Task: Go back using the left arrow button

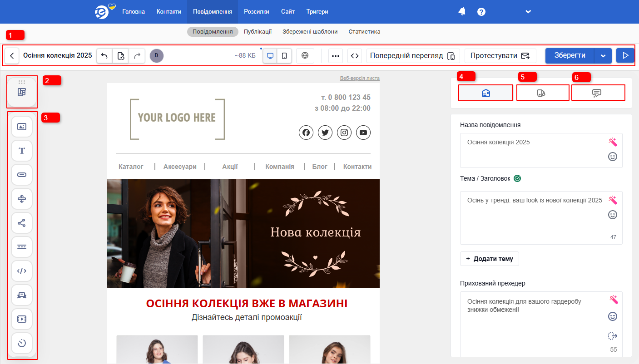Action: click(x=12, y=56)
